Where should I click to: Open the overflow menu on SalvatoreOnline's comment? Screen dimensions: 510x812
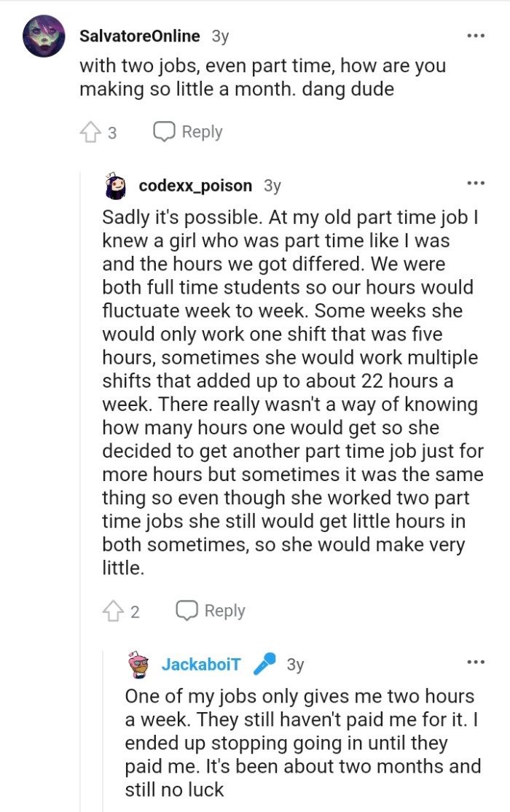coord(476,35)
